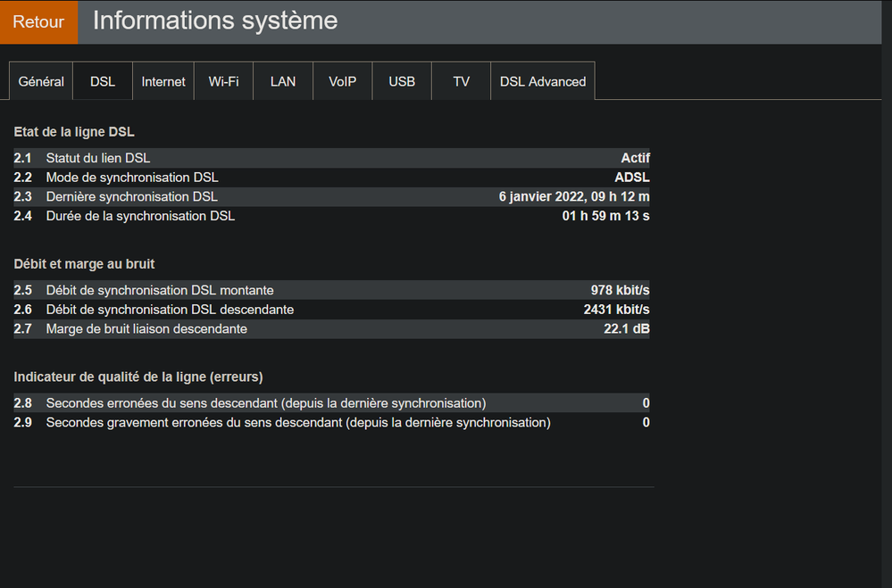The image size is (892, 588).
Task: Open the TV tab
Action: pos(461,81)
